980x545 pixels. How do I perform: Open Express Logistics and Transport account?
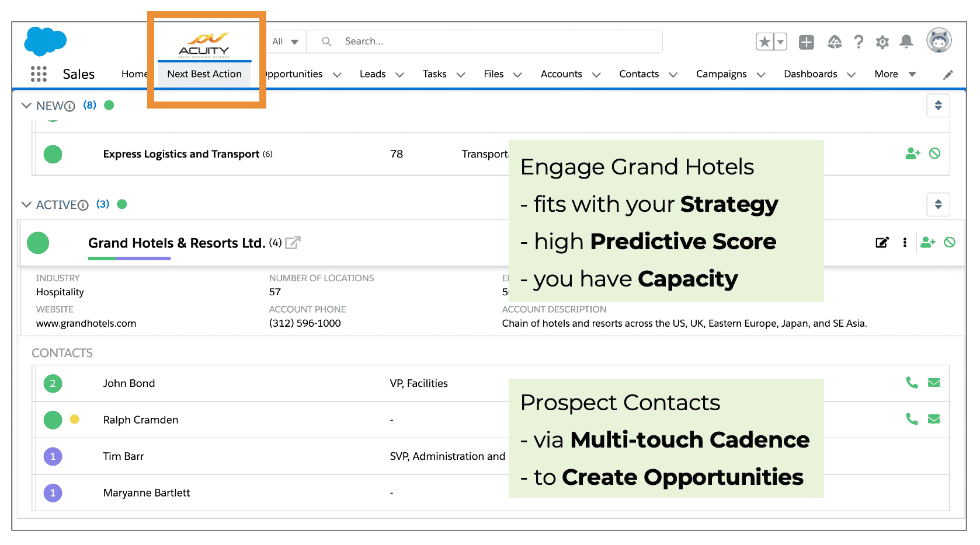coord(181,154)
